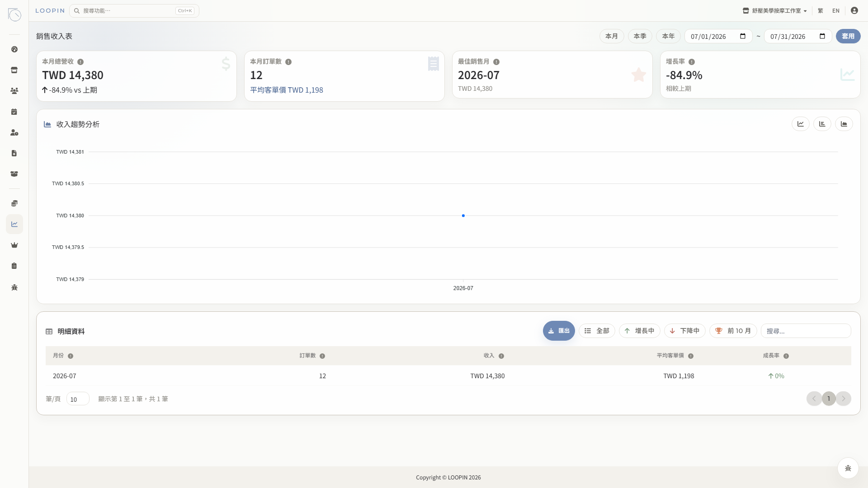Open the floating bug report button
Screen dimensions: 868x488
848,468
